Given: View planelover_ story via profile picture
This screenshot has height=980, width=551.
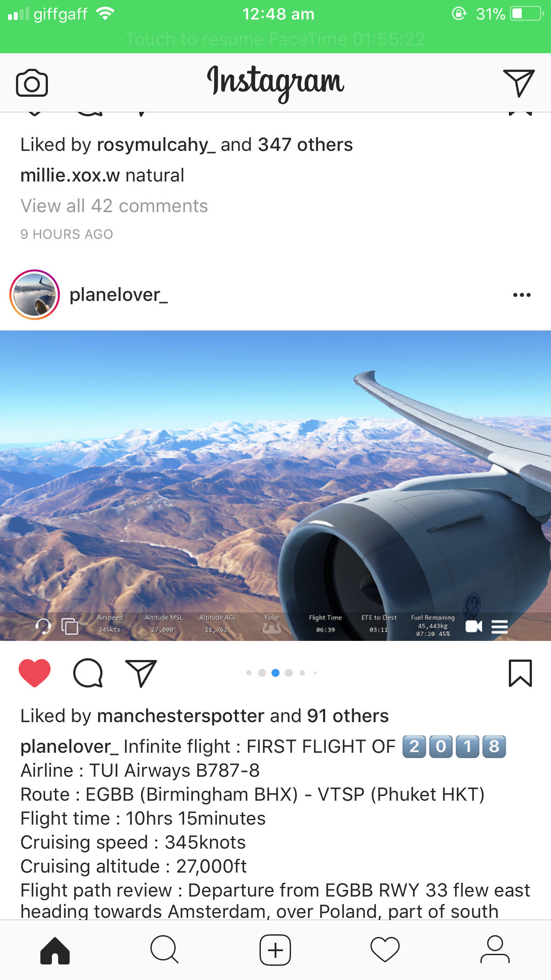Looking at the screenshot, I should [35, 295].
